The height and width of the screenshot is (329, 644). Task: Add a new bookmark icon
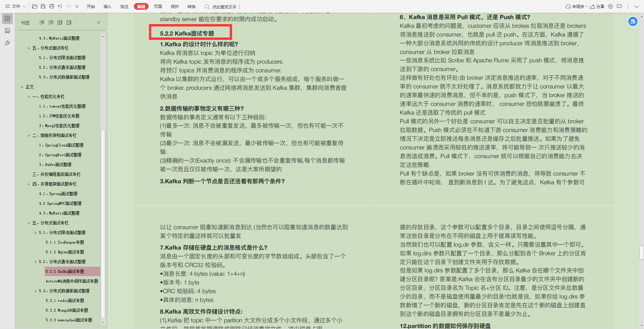coord(60,22)
